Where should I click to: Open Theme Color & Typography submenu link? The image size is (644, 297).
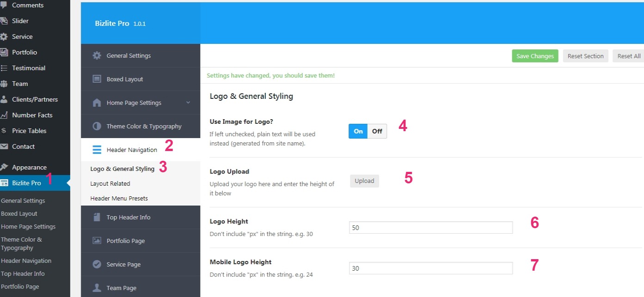click(x=21, y=243)
